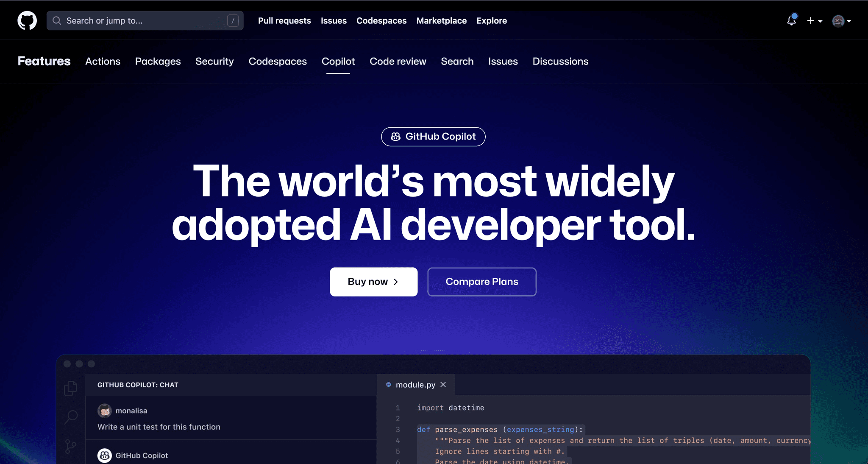The height and width of the screenshot is (464, 868).
Task: Click the Compare Plans button
Action: (x=482, y=282)
